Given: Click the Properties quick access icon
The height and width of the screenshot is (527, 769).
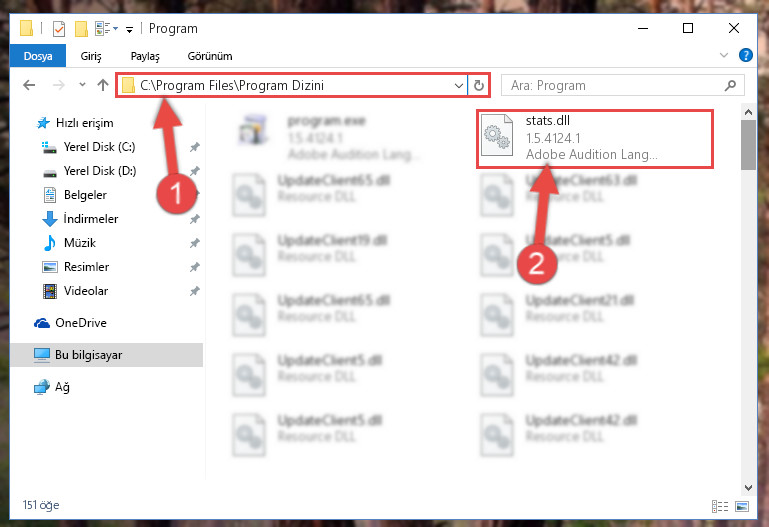Looking at the screenshot, I should point(59,28).
